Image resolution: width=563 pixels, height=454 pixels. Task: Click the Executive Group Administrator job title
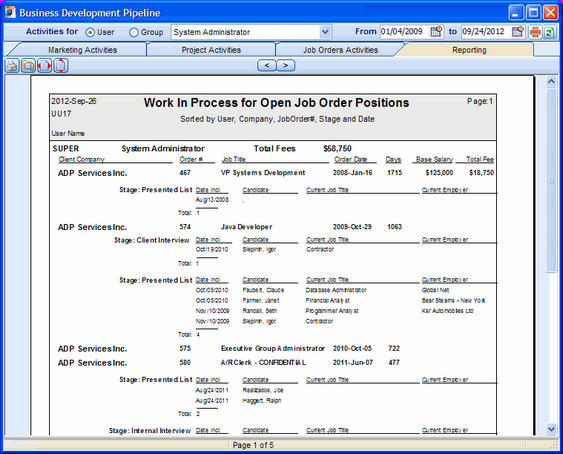(x=273, y=348)
